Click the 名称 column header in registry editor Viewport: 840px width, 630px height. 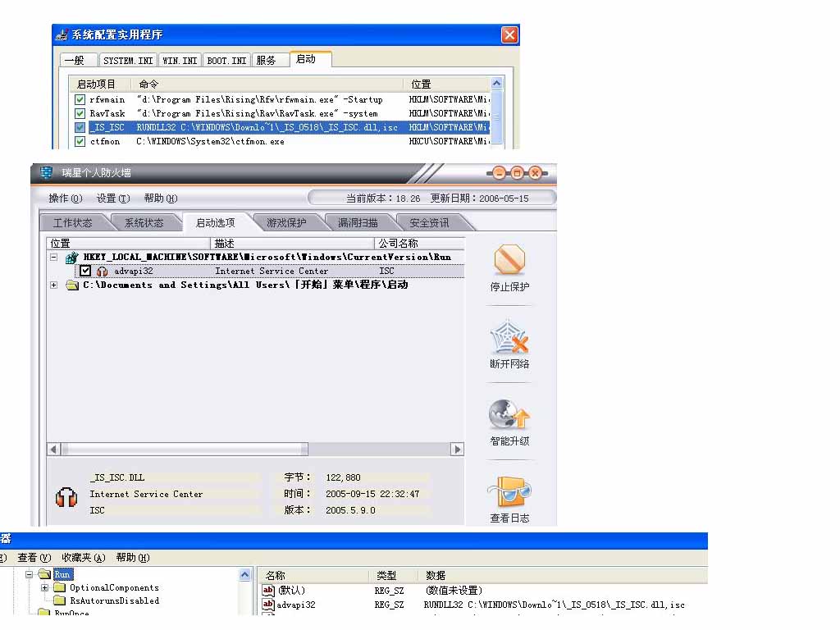313,575
